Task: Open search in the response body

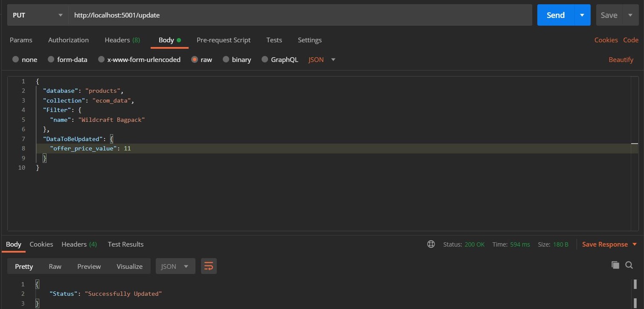Action: [x=629, y=265]
